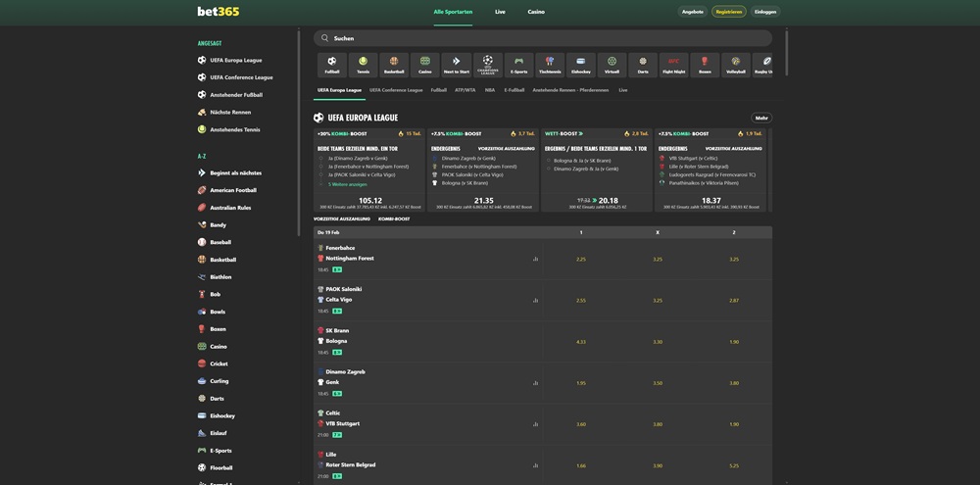Place the 20.18 Wett-Boost bet
This screenshot has width=980, height=485.
coord(597,201)
